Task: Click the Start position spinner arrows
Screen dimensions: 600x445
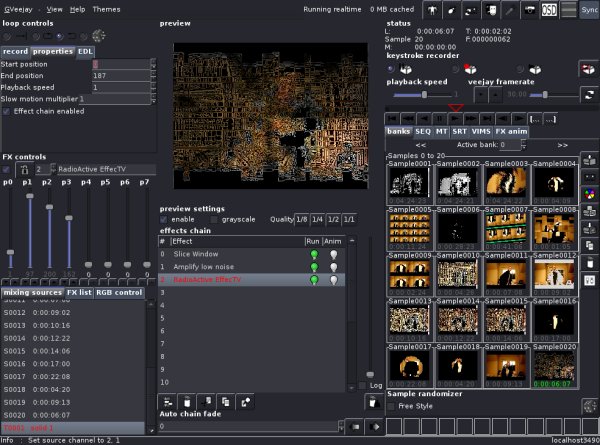Action: coord(153,64)
